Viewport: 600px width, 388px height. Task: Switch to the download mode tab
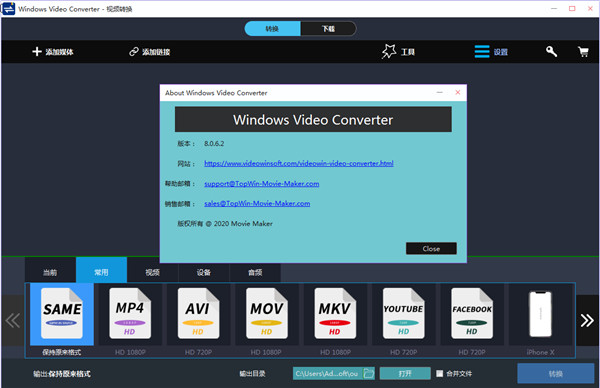328,29
